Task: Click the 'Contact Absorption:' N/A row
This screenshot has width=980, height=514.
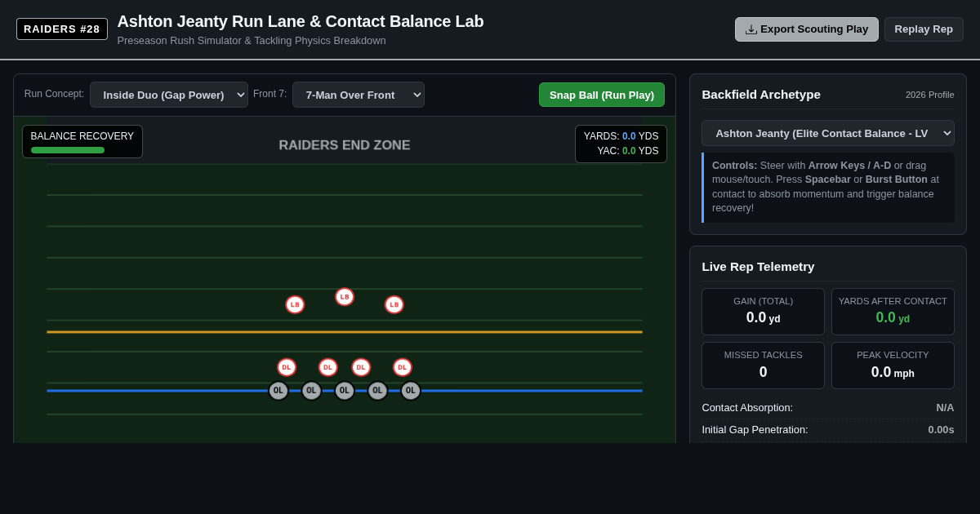Action: click(828, 407)
